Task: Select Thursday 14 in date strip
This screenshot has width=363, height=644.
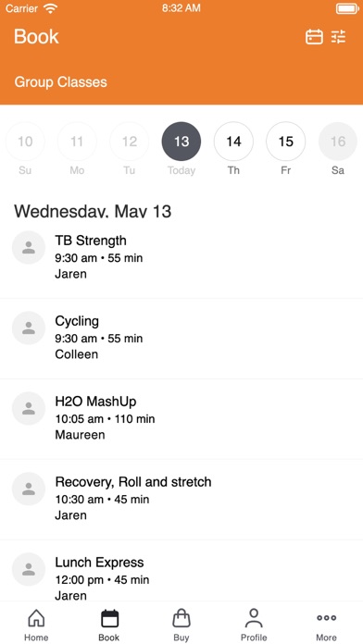Action: (x=233, y=142)
